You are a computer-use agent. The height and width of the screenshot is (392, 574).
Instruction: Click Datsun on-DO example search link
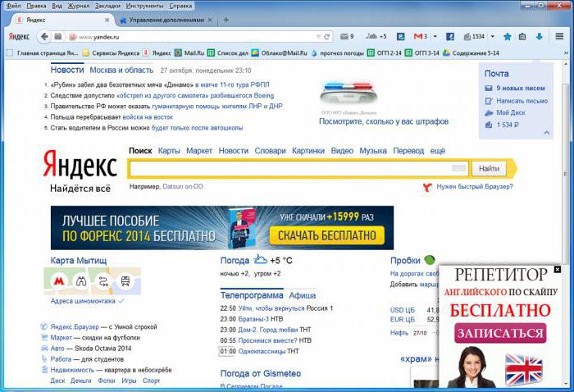click(183, 186)
